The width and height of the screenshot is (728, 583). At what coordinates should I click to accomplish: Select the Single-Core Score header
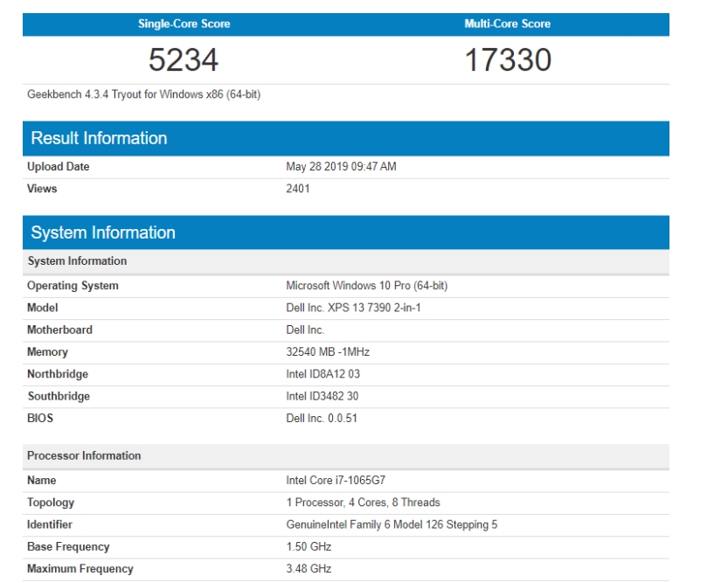pos(184,24)
